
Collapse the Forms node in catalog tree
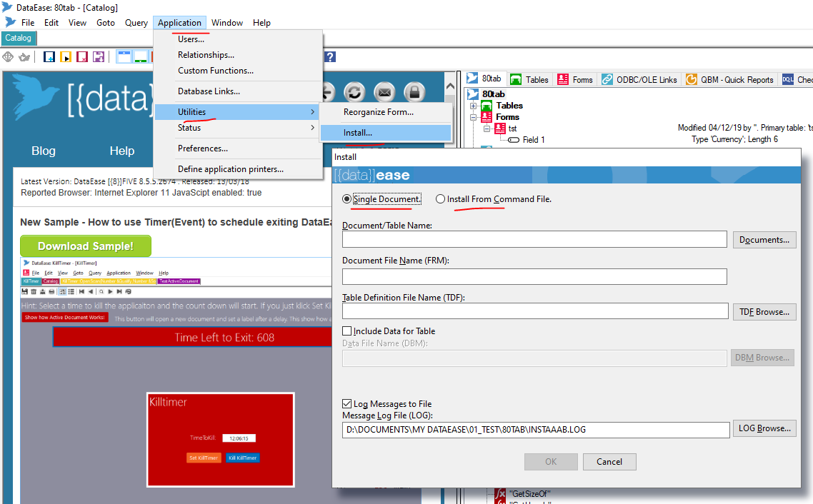[473, 117]
